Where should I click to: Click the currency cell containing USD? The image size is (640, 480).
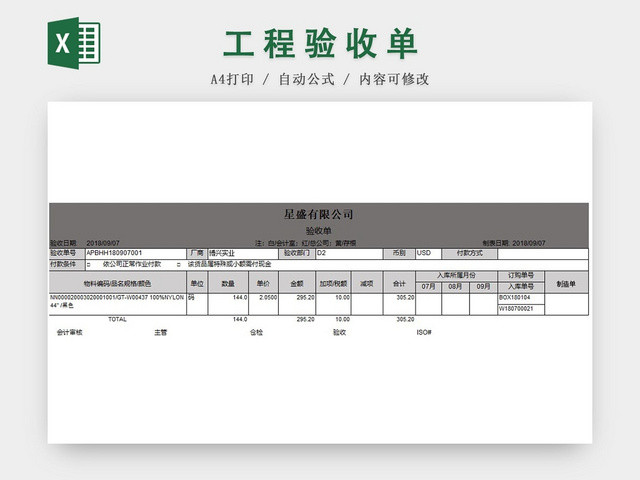[x=428, y=253]
